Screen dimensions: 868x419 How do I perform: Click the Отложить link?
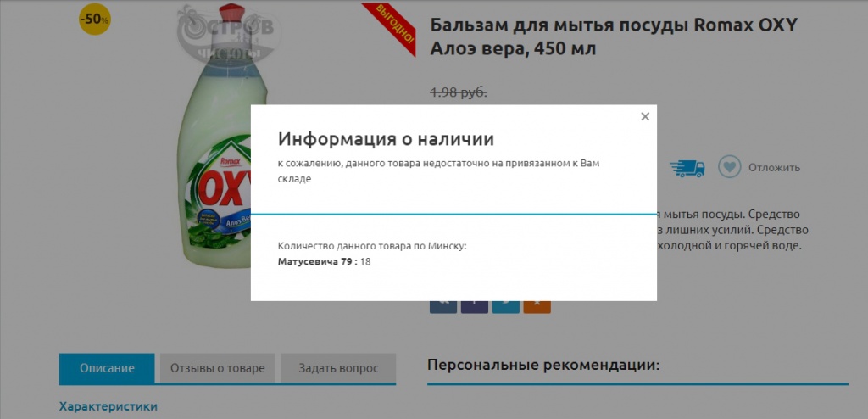pyautogui.click(x=775, y=167)
